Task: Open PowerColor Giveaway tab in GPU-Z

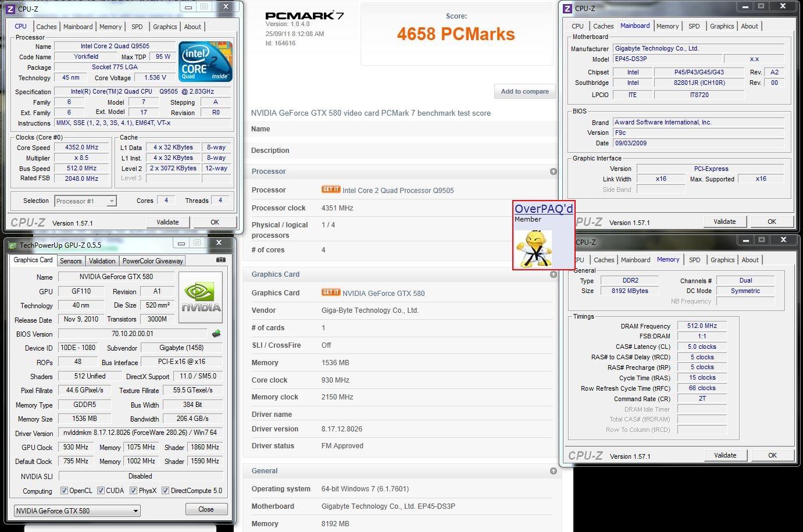Action: pyautogui.click(x=153, y=261)
